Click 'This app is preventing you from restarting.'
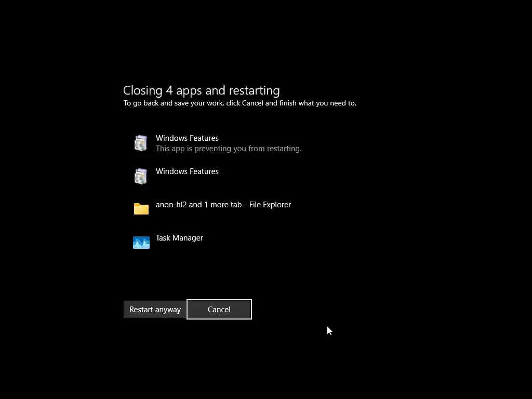This screenshot has width=532, height=399. pos(229,149)
